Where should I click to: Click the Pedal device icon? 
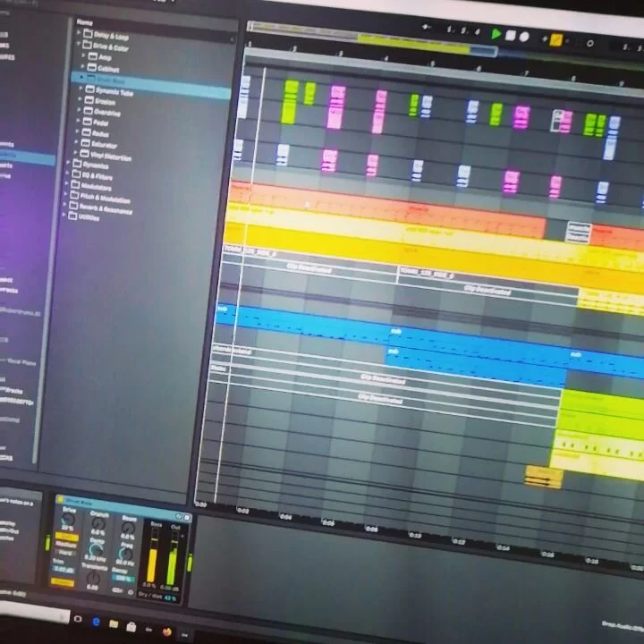(87, 121)
